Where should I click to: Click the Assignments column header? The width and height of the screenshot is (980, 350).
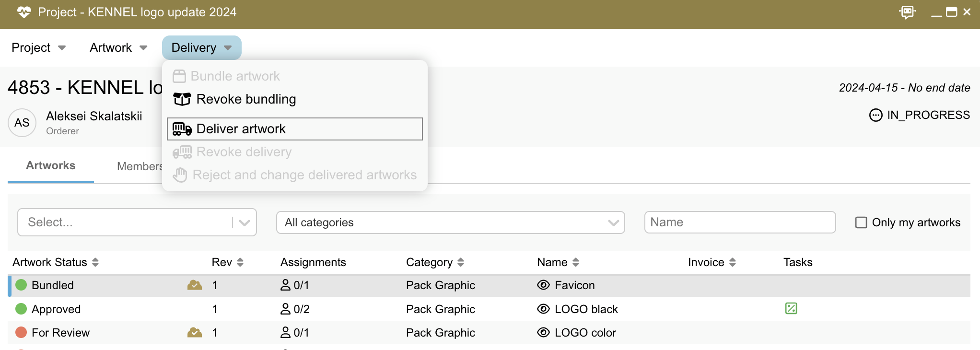pyautogui.click(x=313, y=262)
